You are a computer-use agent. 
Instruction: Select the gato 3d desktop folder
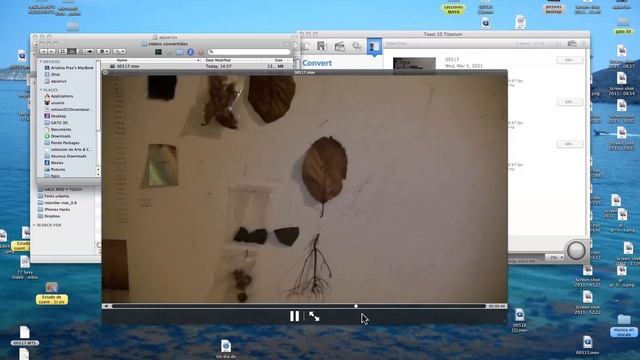pos(623,25)
